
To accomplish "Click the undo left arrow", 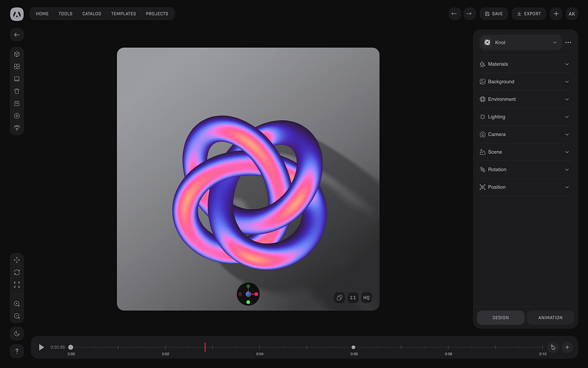I will pos(455,14).
